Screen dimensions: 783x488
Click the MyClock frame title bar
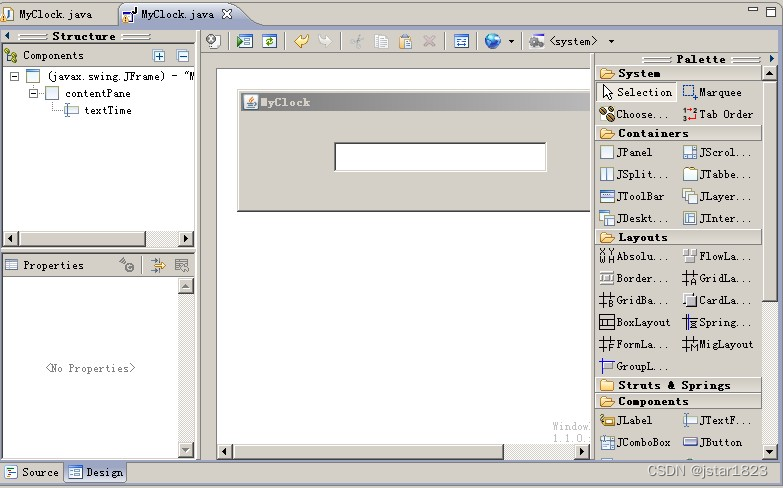(x=414, y=102)
